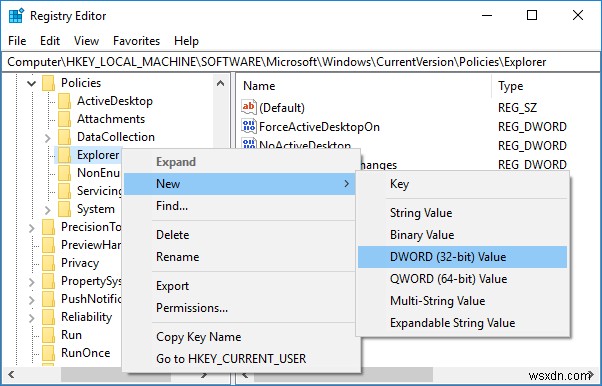
Task: Select the Attachments tree key
Action: [x=111, y=119]
